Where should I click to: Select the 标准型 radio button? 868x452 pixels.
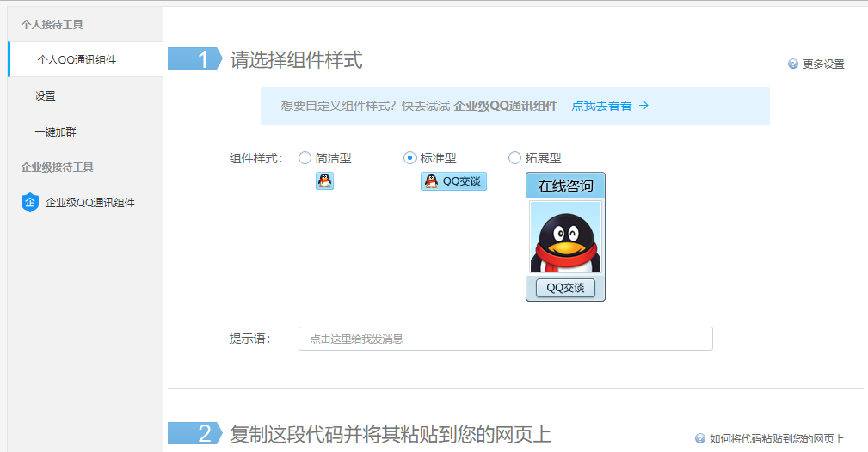(409, 158)
